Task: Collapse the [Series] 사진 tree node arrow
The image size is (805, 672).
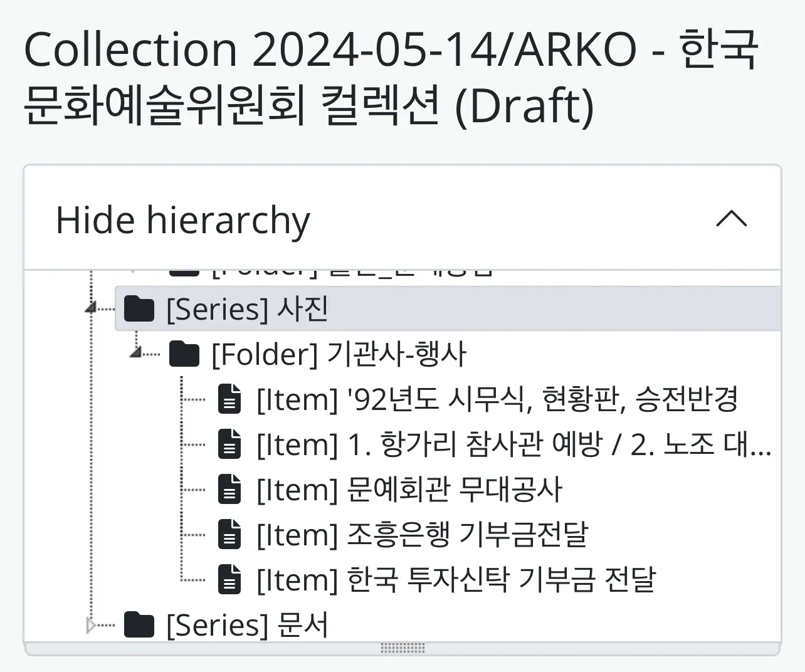Action: 92,308
